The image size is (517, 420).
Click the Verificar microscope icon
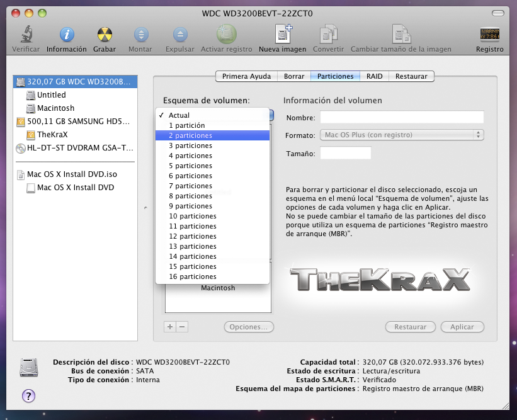26,34
